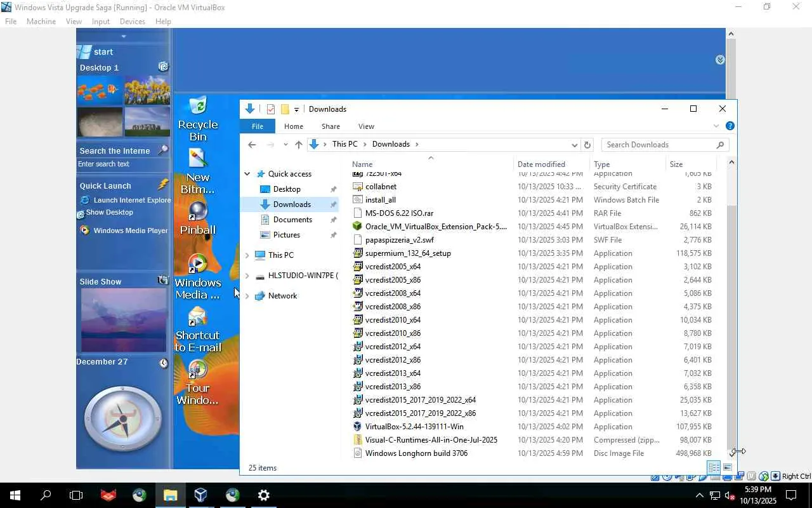
Task: Expand the HLSTUDIO-WIN7PE drive node
Action: pos(247,276)
